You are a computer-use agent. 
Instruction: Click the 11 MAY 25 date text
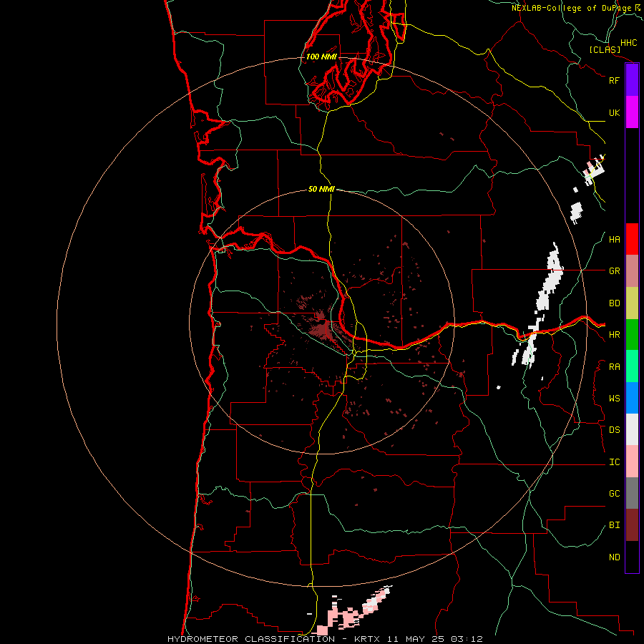click(416, 639)
